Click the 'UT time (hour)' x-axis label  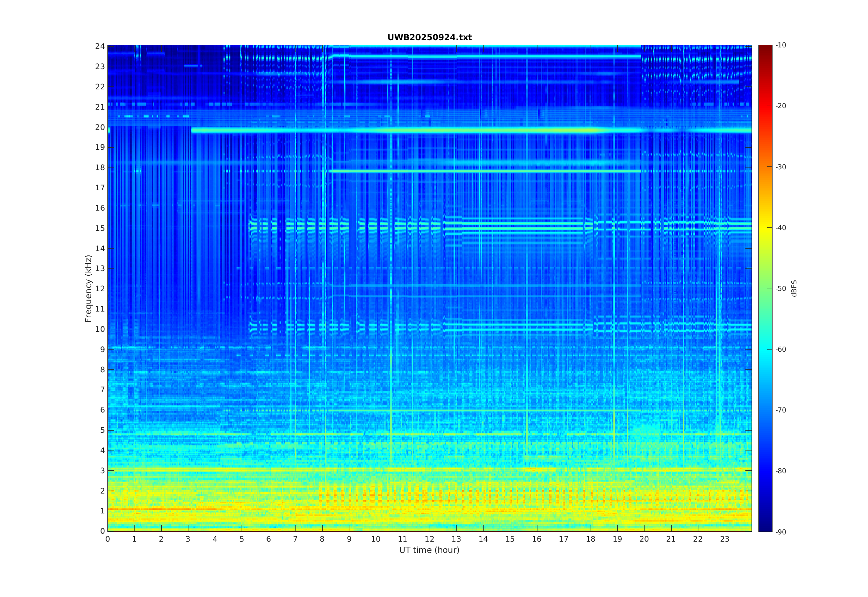point(429,550)
